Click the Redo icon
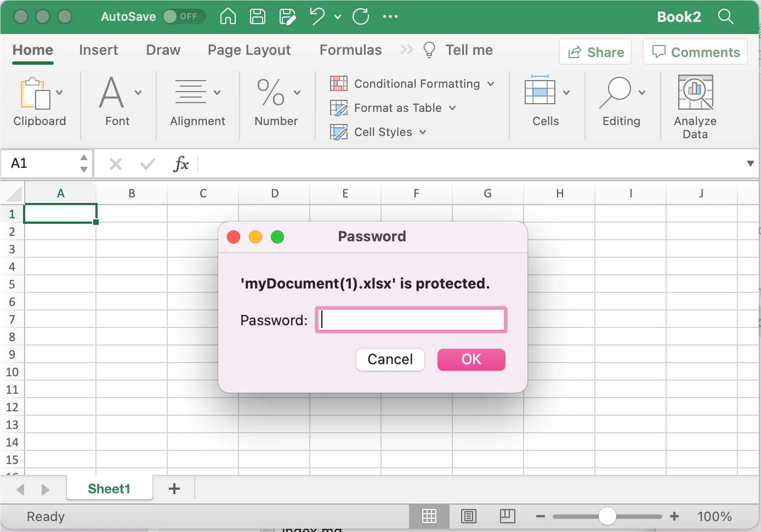 pyautogui.click(x=361, y=16)
